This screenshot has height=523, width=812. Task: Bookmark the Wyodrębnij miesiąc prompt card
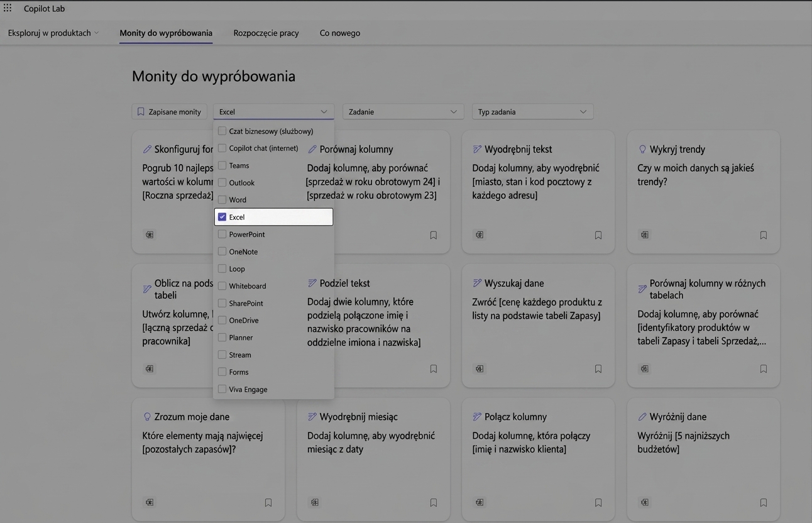click(433, 503)
